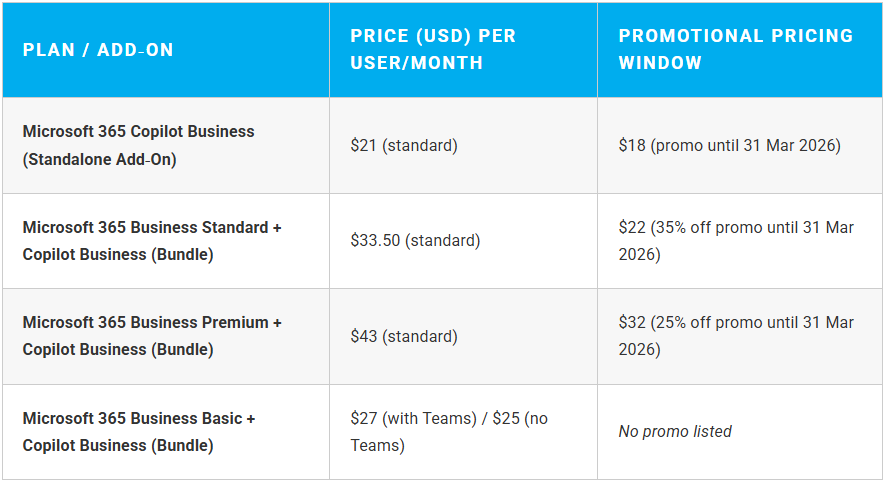Click the Business Basic + Copilot bundle name
This screenshot has height=483, width=886.
click(x=138, y=432)
